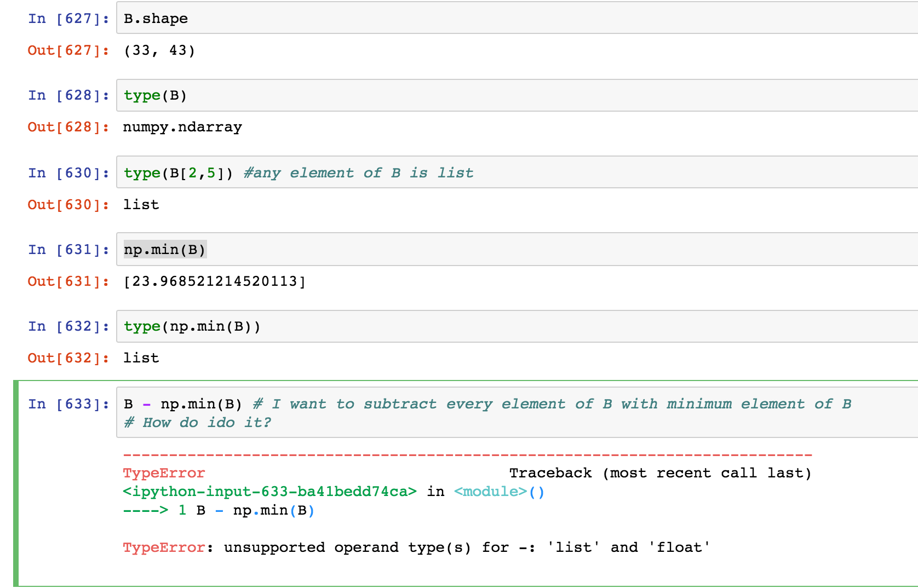Viewport: 918px width, 588px height.
Task: Click the Out[632] prompt label
Action: coord(68,358)
